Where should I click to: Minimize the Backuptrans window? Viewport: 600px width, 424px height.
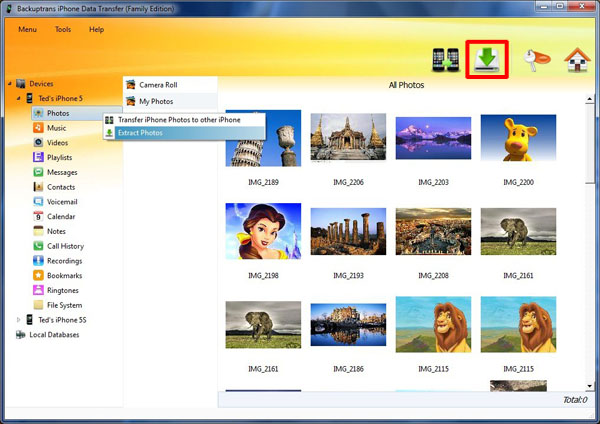pos(545,6)
